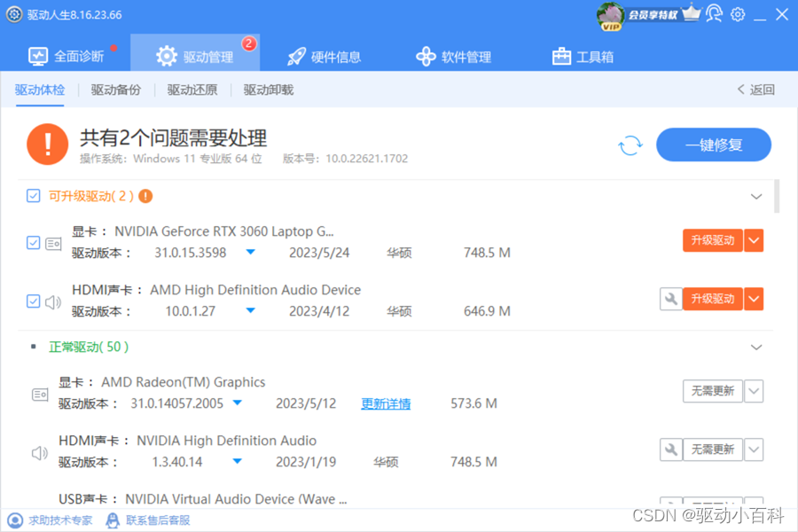
Task: Click the driver list vertical scrollbar
Action: tap(777, 196)
